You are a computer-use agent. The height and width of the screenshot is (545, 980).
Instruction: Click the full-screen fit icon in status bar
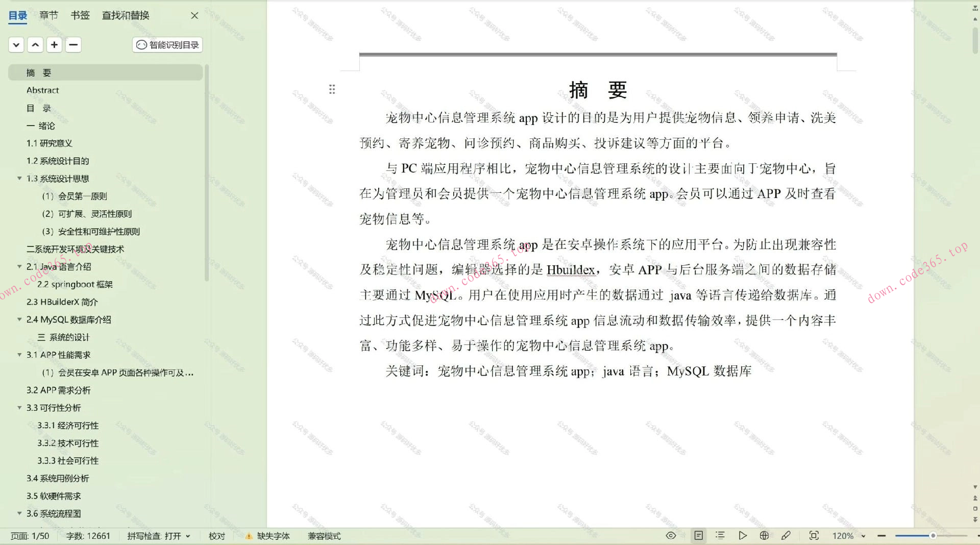pos(814,535)
